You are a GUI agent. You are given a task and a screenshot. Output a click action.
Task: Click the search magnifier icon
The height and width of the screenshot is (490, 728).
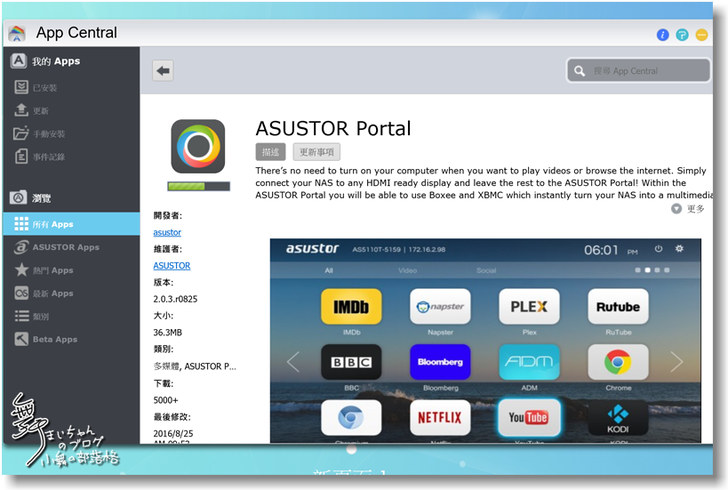pyautogui.click(x=579, y=71)
